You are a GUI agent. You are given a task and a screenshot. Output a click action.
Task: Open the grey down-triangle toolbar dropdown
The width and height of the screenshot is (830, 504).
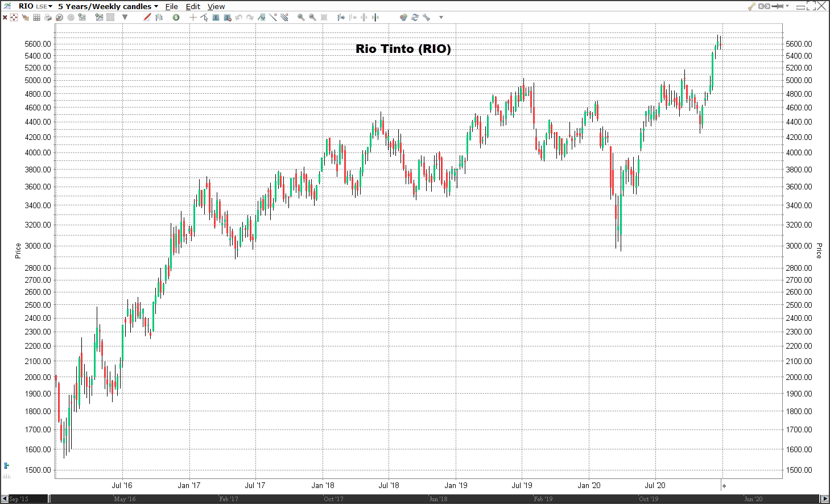coord(125,17)
